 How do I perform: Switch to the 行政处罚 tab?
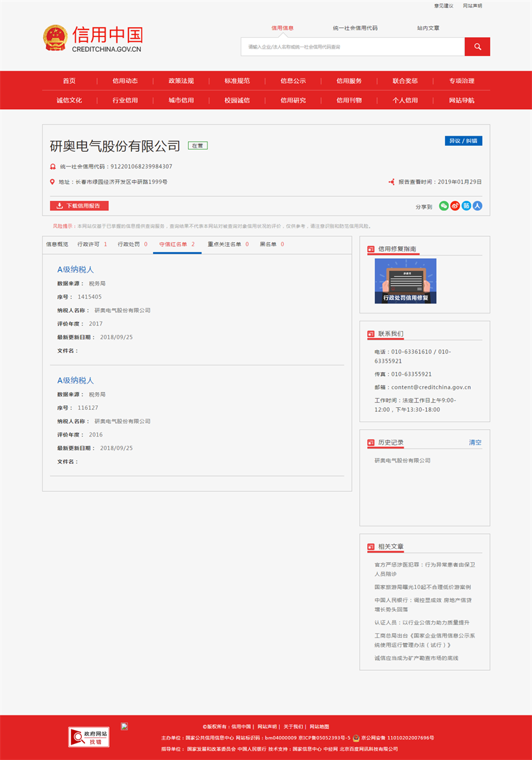tap(132, 244)
